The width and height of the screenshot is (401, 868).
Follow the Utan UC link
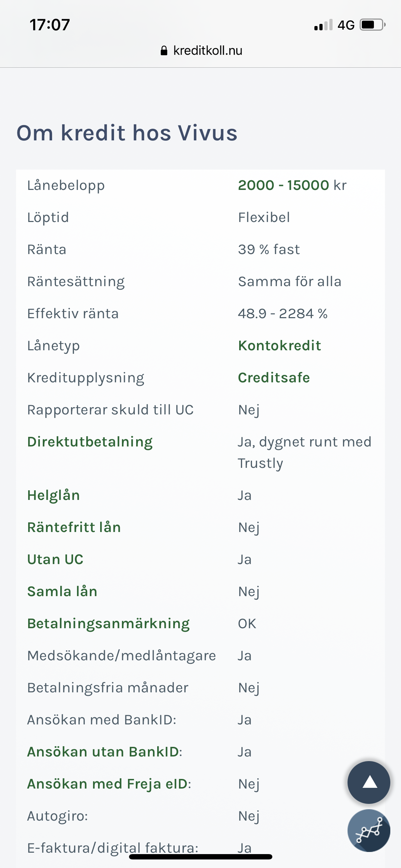55,559
